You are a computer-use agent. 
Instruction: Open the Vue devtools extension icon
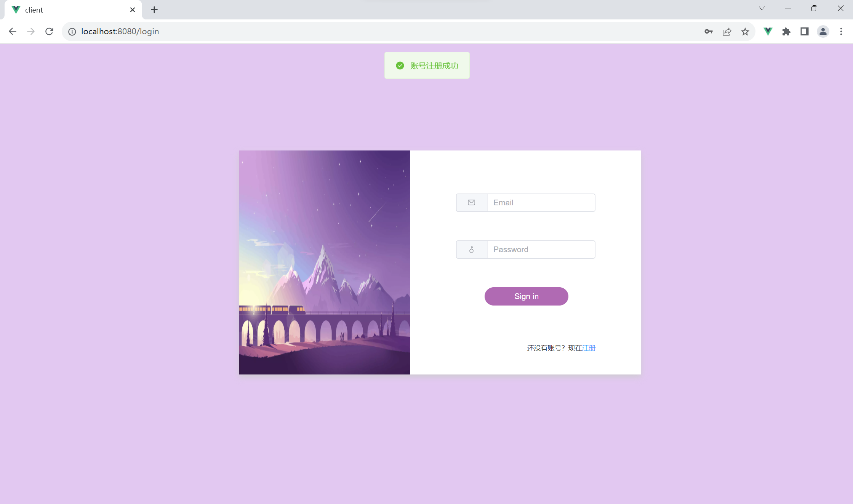(x=768, y=32)
